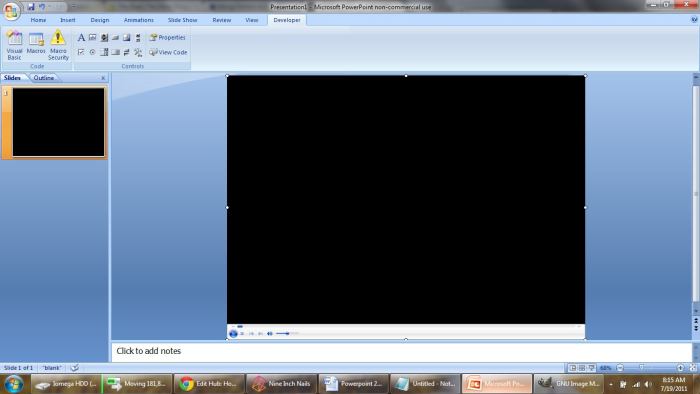Mute the media player speaker icon
700x394 pixels.
[x=270, y=333]
